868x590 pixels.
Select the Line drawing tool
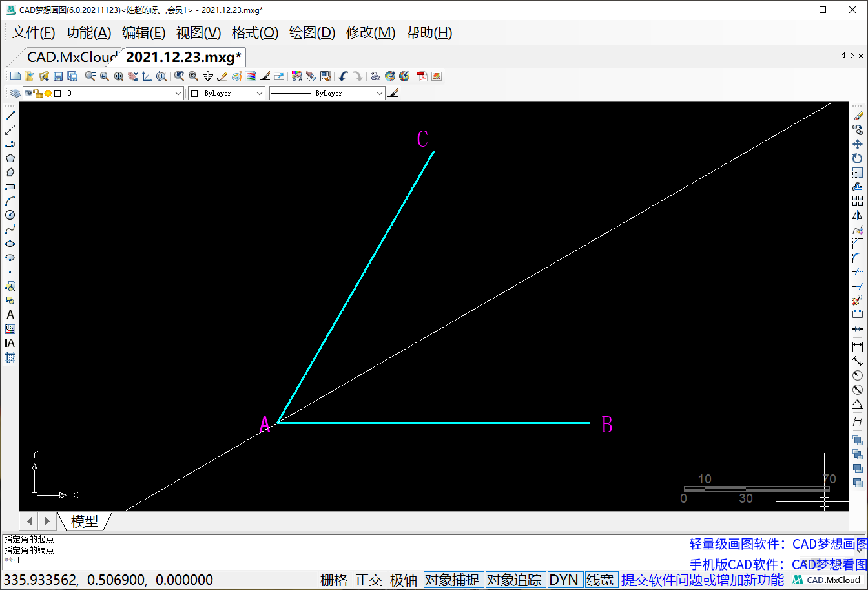[10, 116]
